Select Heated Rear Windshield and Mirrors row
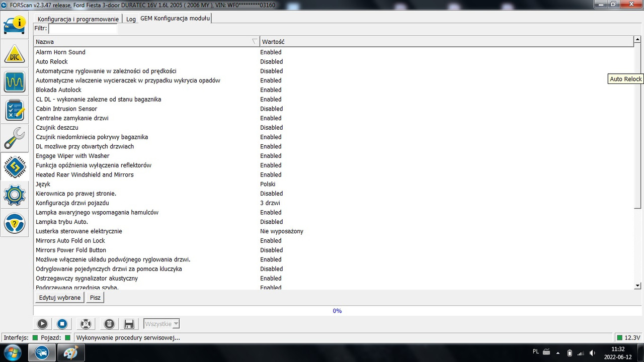Image resolution: width=644 pixels, height=362 pixels. coord(334,175)
